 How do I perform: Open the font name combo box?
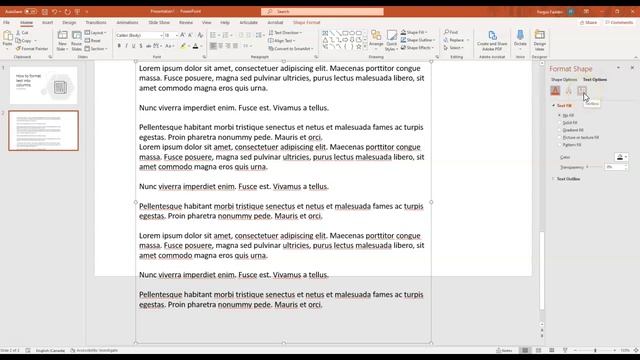click(139, 36)
